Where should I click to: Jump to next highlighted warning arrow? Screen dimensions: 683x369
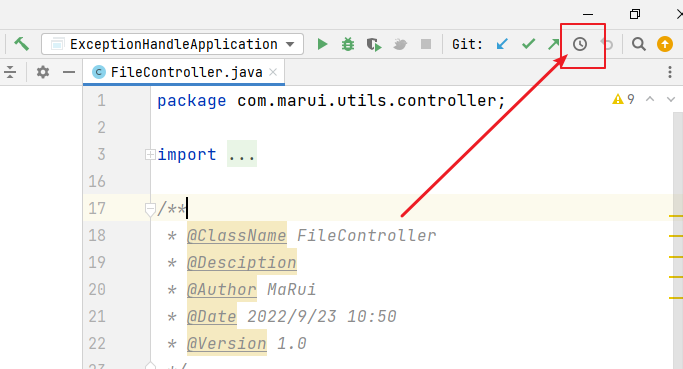pyautogui.click(x=671, y=99)
